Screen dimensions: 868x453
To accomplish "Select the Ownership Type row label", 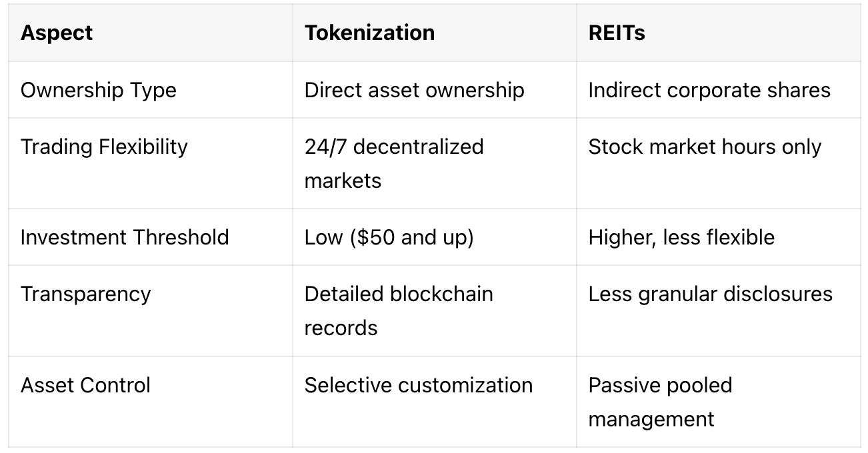I will click(99, 91).
